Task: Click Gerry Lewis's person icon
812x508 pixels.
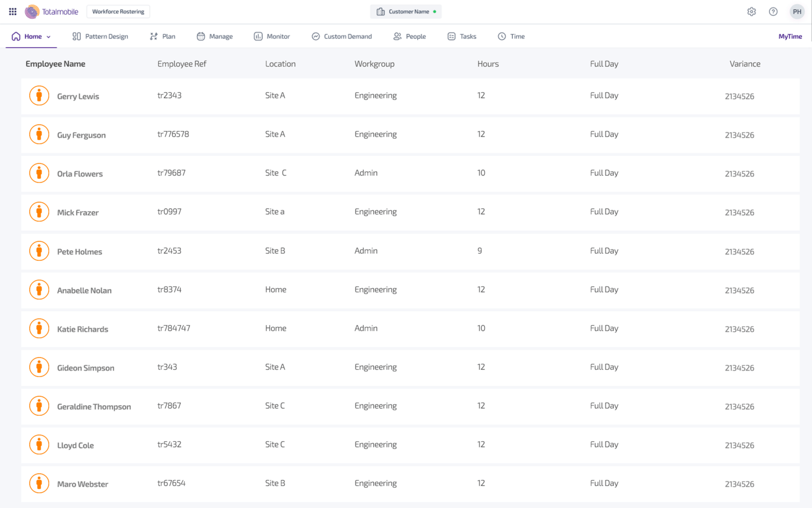Action: (39, 95)
